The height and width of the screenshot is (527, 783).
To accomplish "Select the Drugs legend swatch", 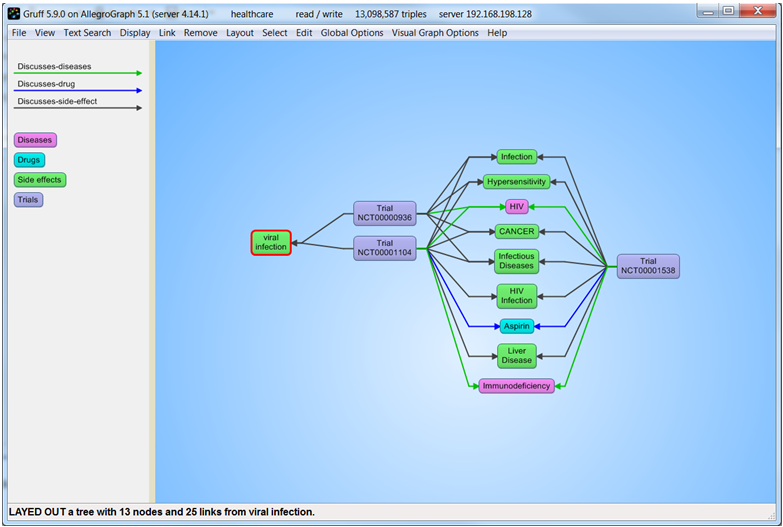I will click(x=29, y=160).
